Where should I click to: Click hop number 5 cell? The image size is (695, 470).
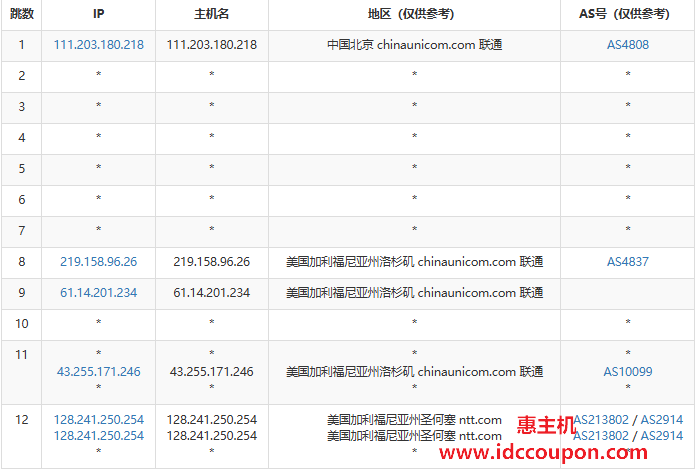[21, 169]
